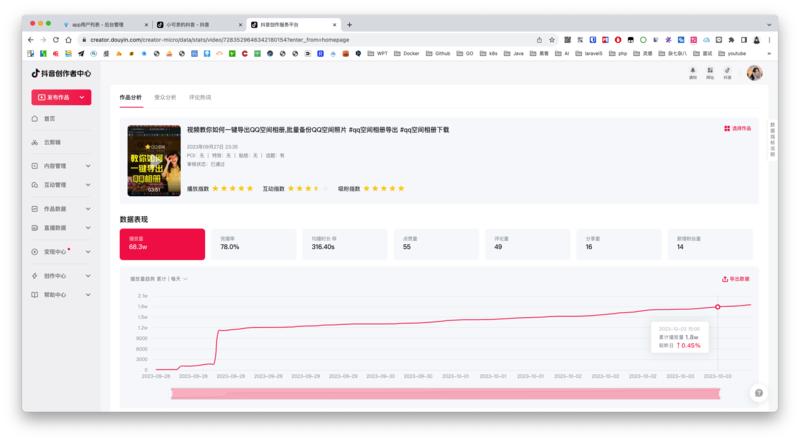This screenshot has width=800, height=441.
Task: Select the 评论量 49 metric card
Action: [528, 244]
